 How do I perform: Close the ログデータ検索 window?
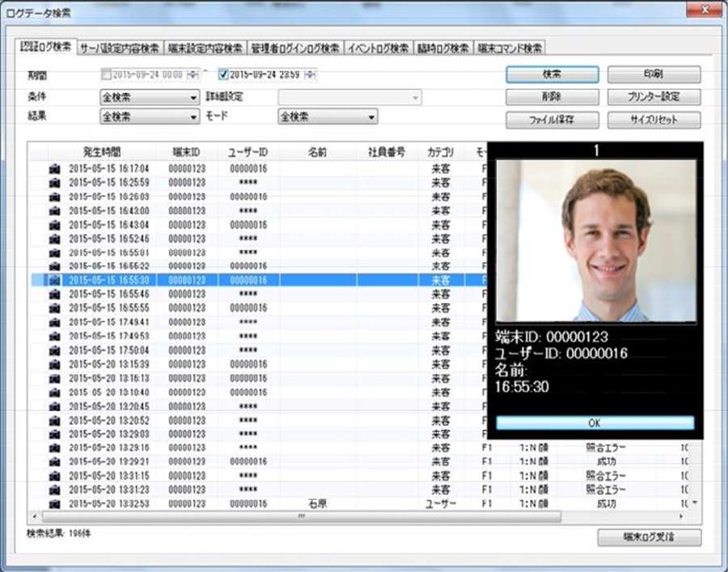(x=705, y=9)
